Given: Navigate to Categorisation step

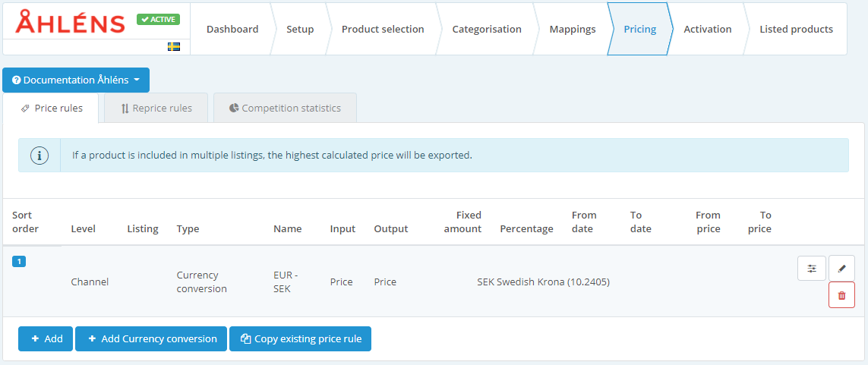Looking at the screenshot, I should (487, 30).
